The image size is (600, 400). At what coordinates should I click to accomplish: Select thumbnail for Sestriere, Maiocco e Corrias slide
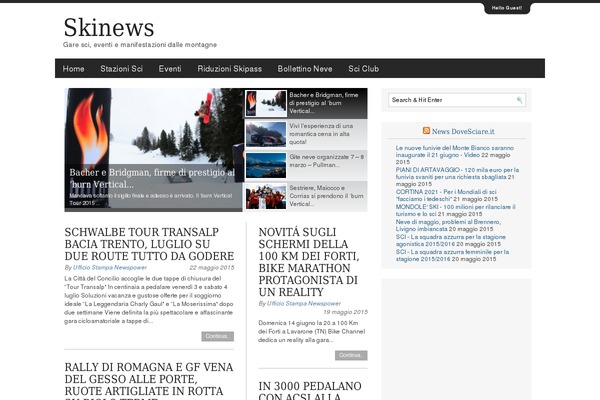tap(266, 196)
